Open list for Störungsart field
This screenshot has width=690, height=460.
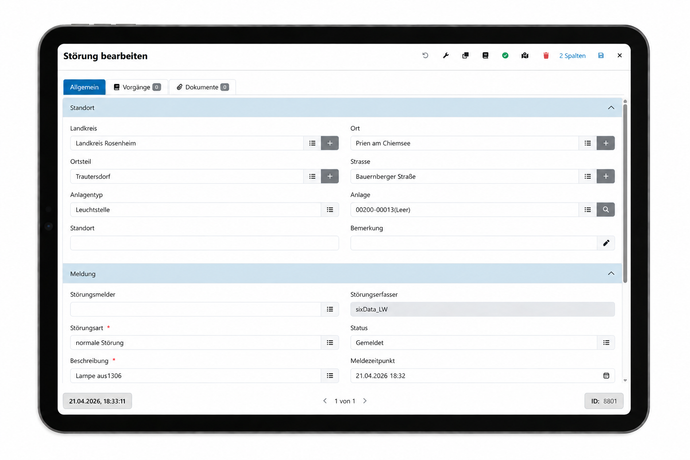click(330, 342)
